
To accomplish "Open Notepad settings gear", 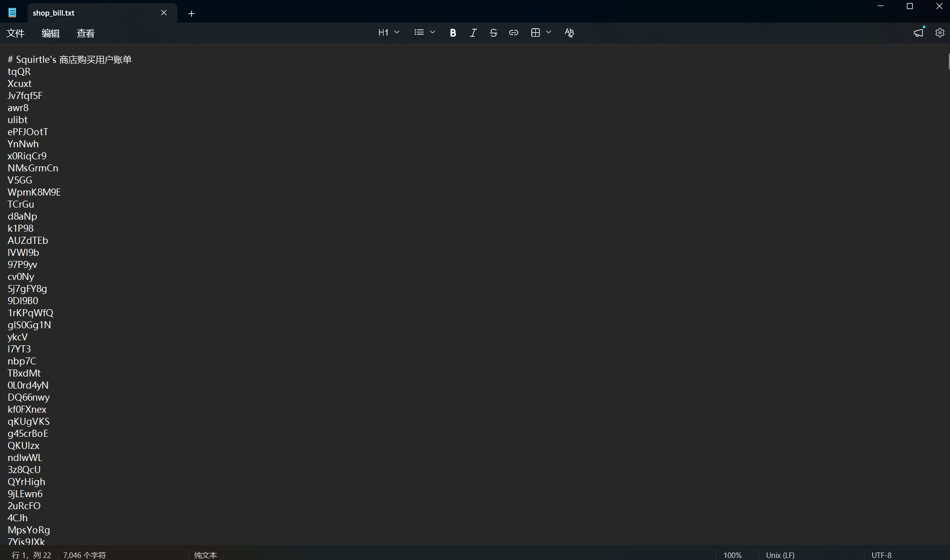I will pyautogui.click(x=939, y=33).
